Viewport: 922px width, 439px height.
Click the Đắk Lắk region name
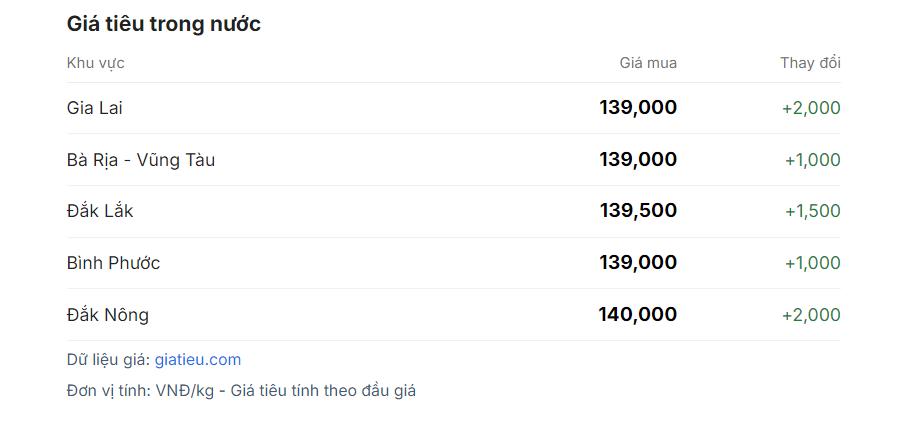[100, 211]
